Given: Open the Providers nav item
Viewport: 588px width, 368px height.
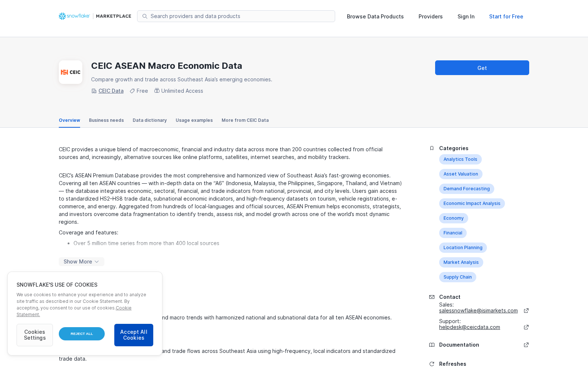Looking at the screenshot, I should tap(431, 17).
